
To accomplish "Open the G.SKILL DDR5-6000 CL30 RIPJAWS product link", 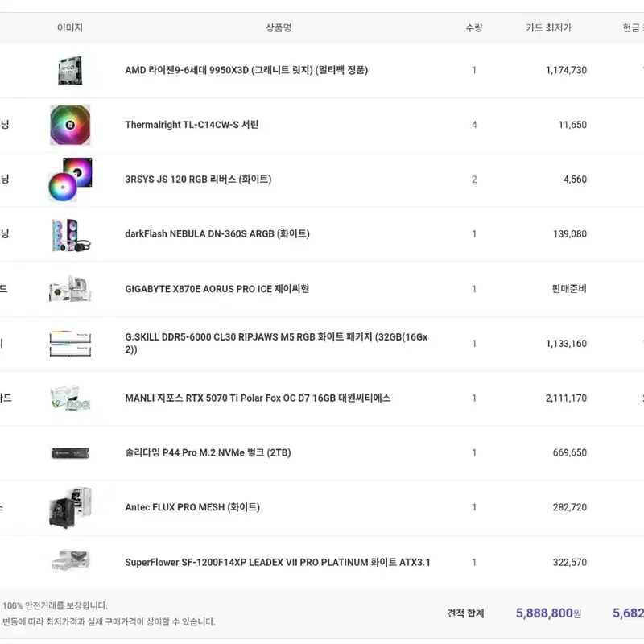I will (276, 343).
